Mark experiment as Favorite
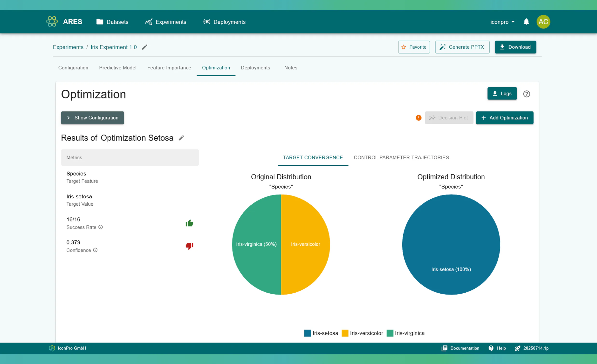Screen dimensions: 597x364 click(414, 47)
